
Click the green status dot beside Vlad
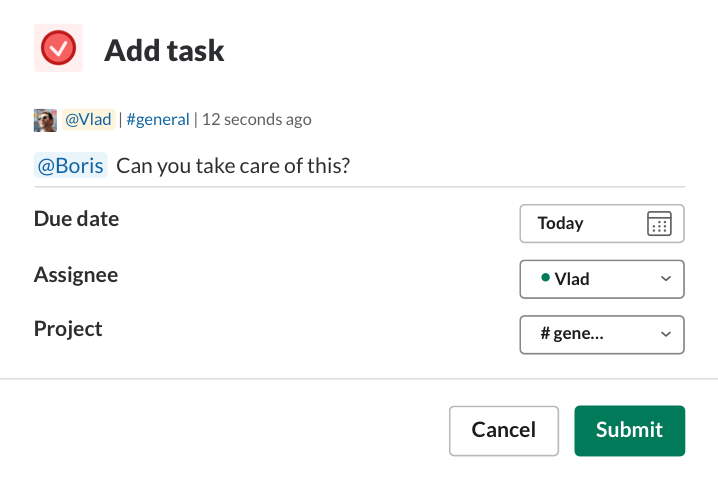point(545,278)
